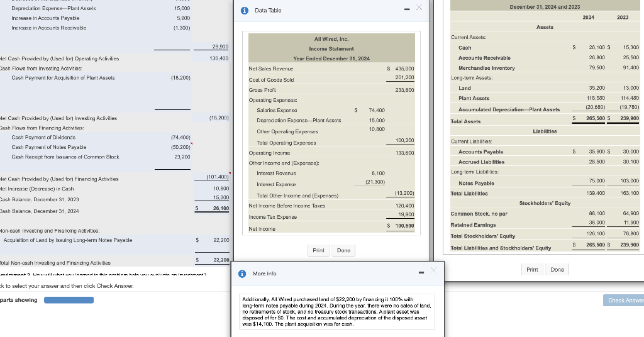The height and width of the screenshot is (337, 644).
Task: Click Accounts Payable 2024 amount 35,900
Action: coord(597,152)
